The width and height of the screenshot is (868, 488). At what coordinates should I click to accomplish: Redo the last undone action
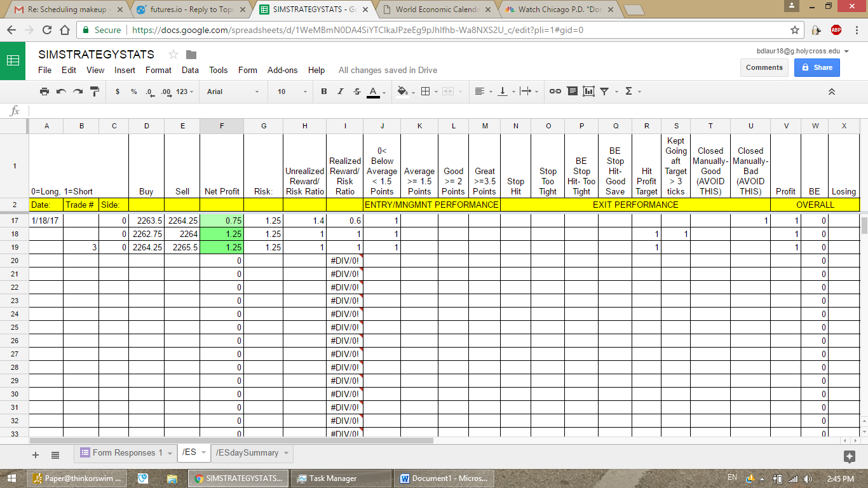coord(78,91)
